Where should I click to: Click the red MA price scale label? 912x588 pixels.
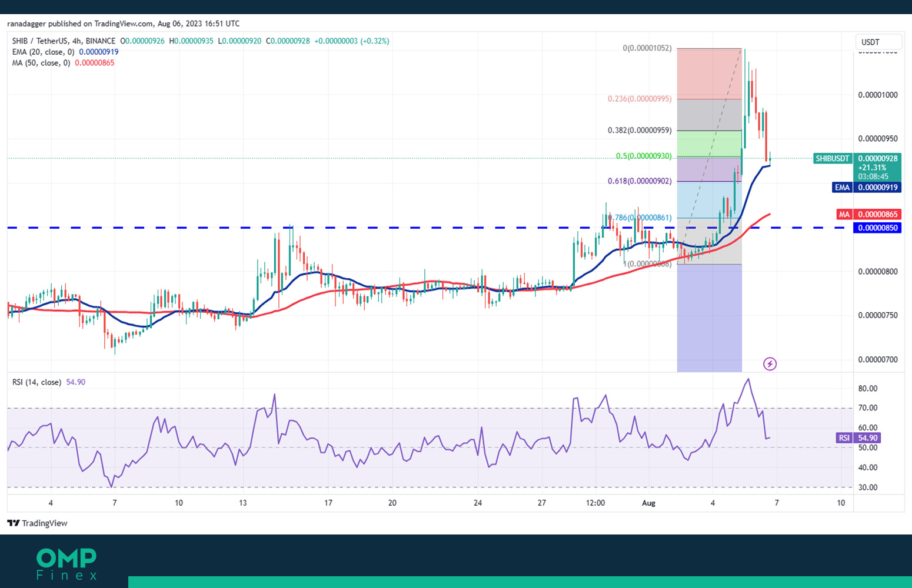pyautogui.click(x=844, y=215)
